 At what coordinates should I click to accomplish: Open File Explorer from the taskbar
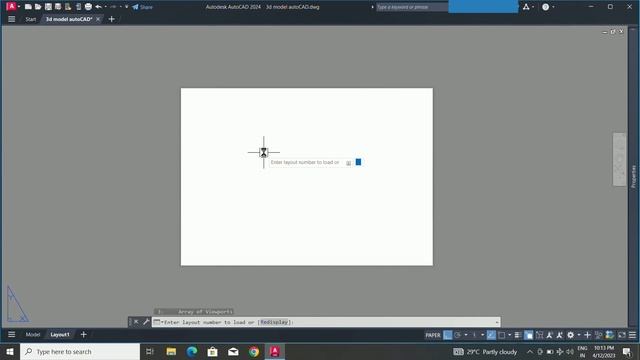pos(171,351)
